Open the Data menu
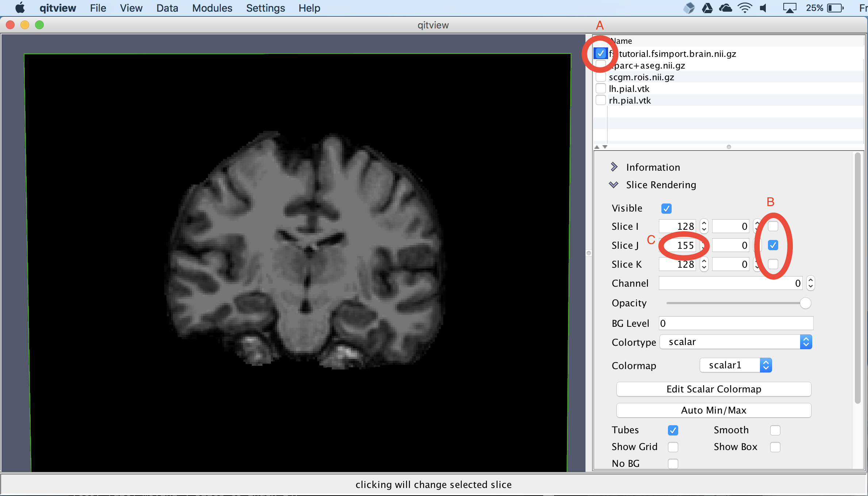868x496 pixels. point(167,8)
